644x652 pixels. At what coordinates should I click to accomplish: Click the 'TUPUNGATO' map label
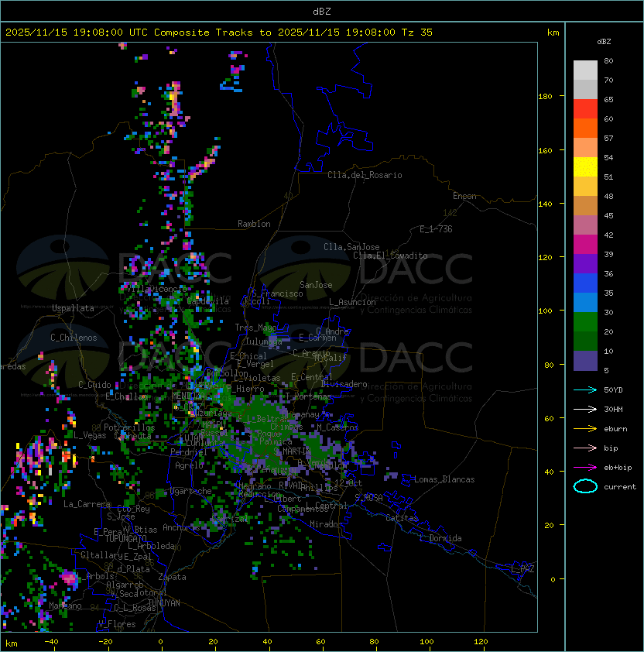pyautogui.click(x=125, y=538)
